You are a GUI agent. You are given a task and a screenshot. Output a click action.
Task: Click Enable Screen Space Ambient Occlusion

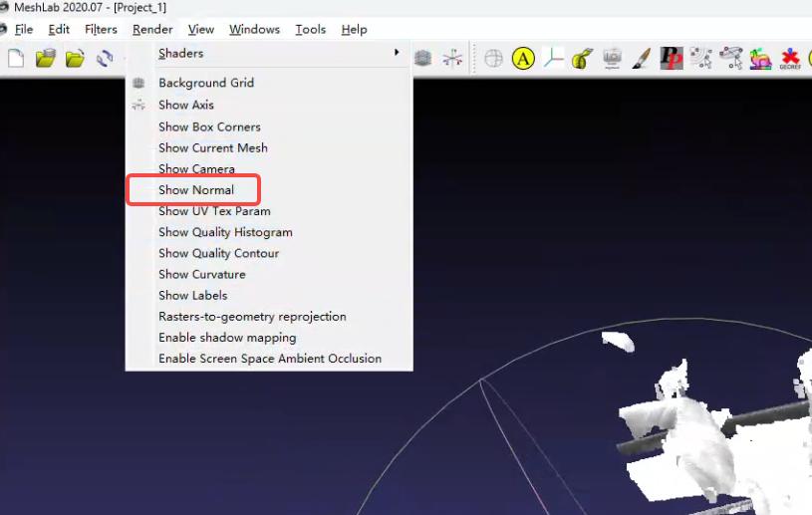point(270,359)
